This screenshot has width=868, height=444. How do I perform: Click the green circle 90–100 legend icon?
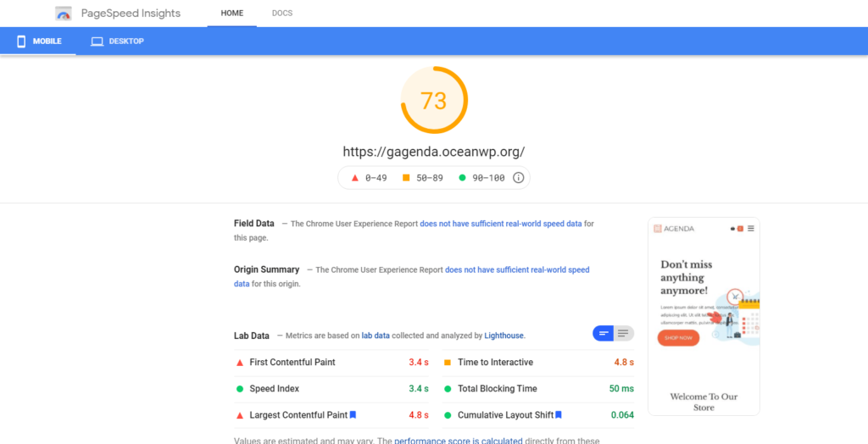coord(462,178)
